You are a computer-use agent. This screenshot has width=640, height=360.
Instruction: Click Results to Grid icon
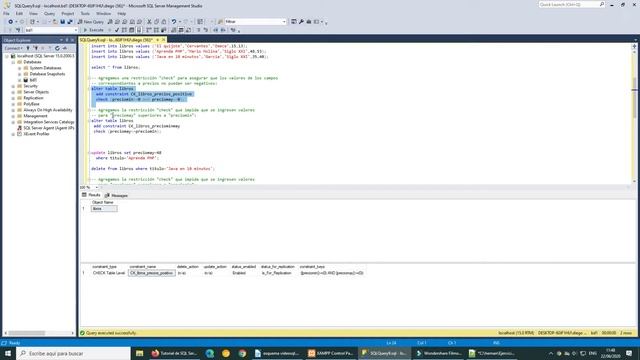181,30
